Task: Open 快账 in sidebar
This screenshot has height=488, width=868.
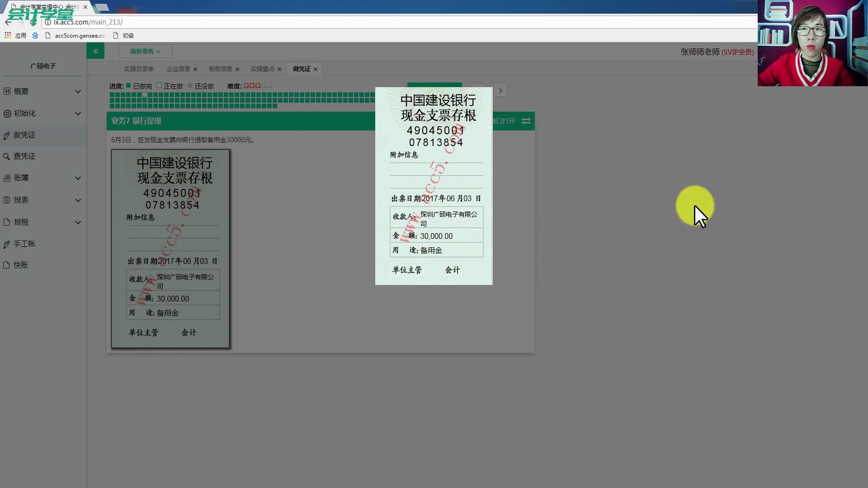Action: 20,265
